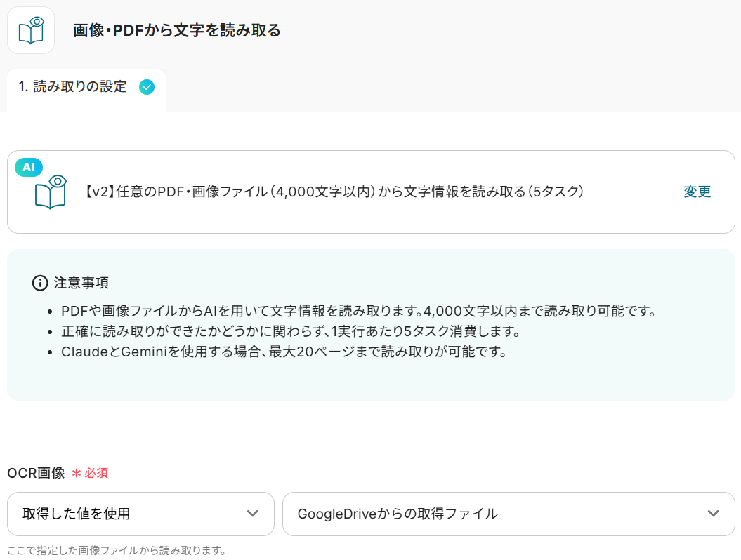The image size is (741, 560).
Task: Click the ClaudeとGemini 最大20ページ note
Action: (284, 352)
